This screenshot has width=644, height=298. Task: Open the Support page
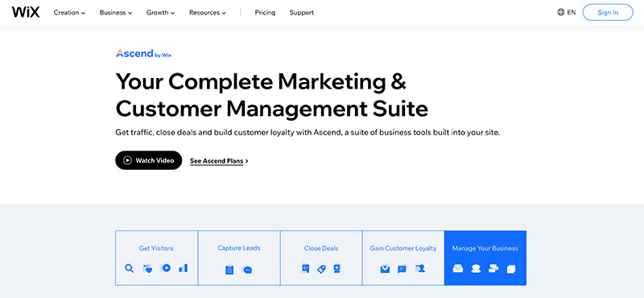tap(301, 13)
